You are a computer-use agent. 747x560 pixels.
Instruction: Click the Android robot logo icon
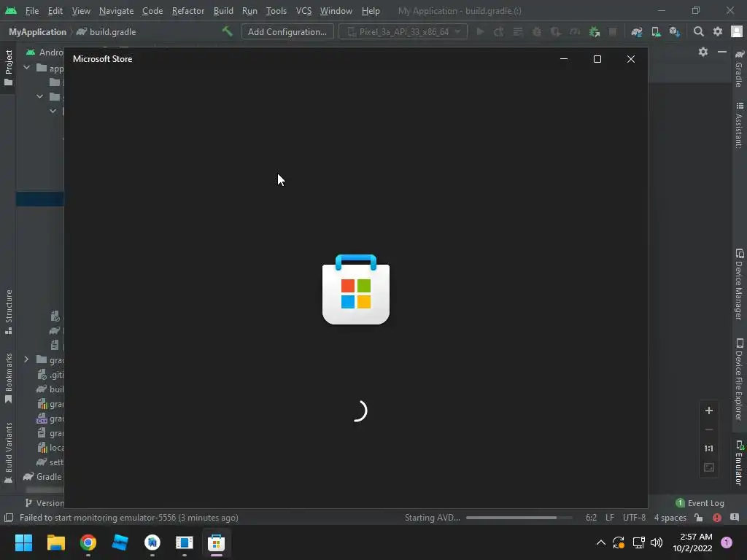[11, 10]
